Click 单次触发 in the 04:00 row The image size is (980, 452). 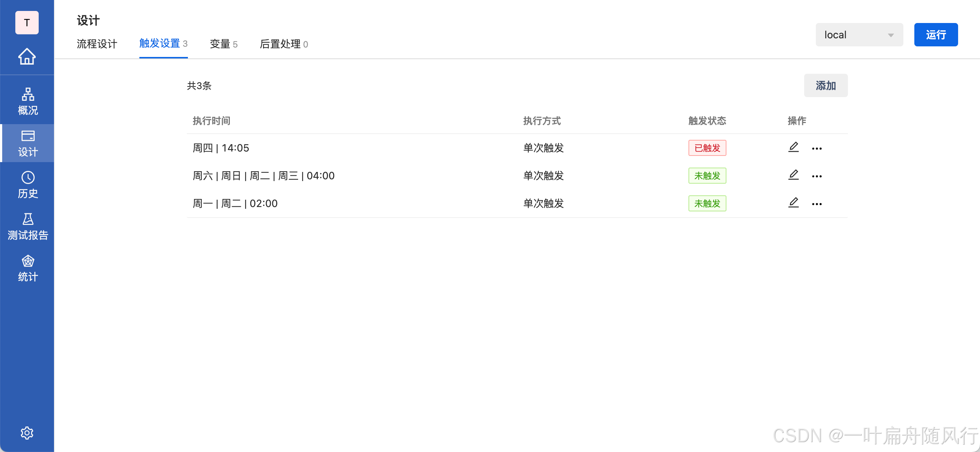543,176
